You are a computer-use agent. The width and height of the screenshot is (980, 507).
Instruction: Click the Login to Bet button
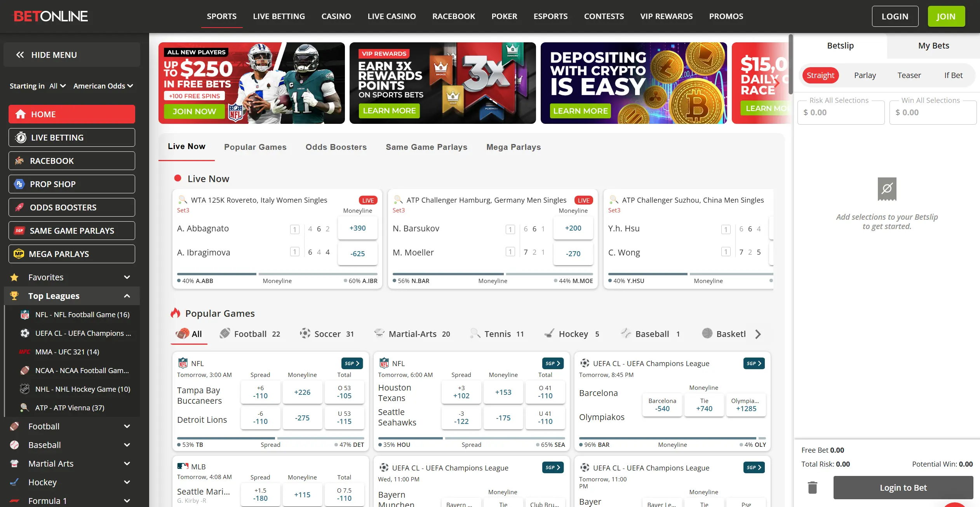tap(903, 488)
